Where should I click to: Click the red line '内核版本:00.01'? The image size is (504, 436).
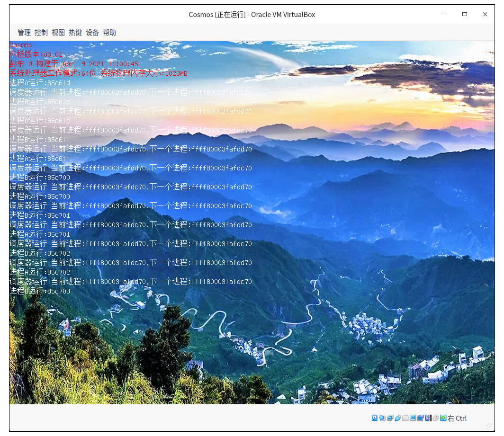(x=36, y=54)
